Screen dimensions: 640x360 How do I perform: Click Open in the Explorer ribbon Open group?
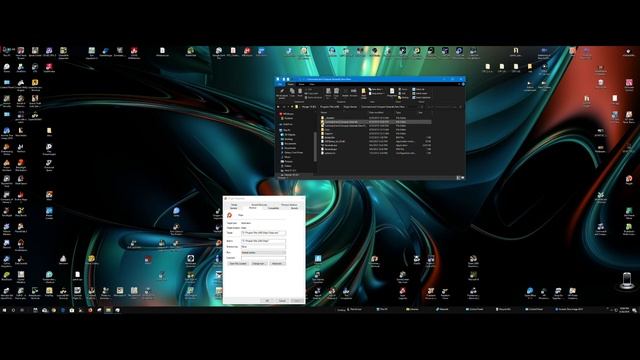pyautogui.click(x=402, y=89)
